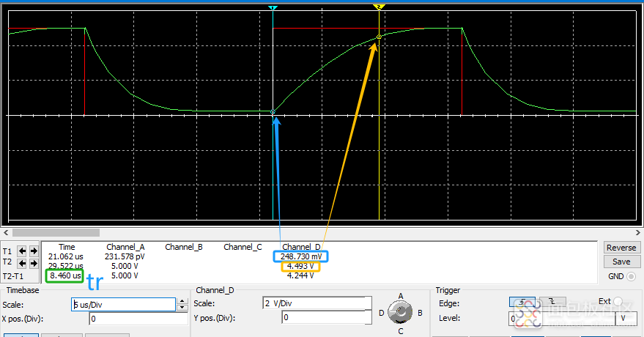Move cursor T1 left with its arrow
Viewport: 644px width, 337px height.
coord(22,251)
